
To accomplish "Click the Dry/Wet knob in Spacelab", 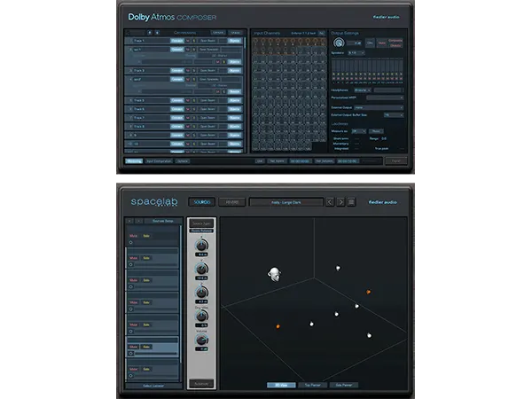I will pyautogui.click(x=201, y=316).
